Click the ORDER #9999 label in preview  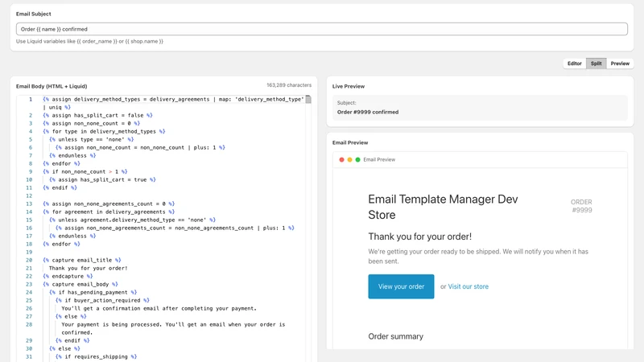pyautogui.click(x=581, y=206)
